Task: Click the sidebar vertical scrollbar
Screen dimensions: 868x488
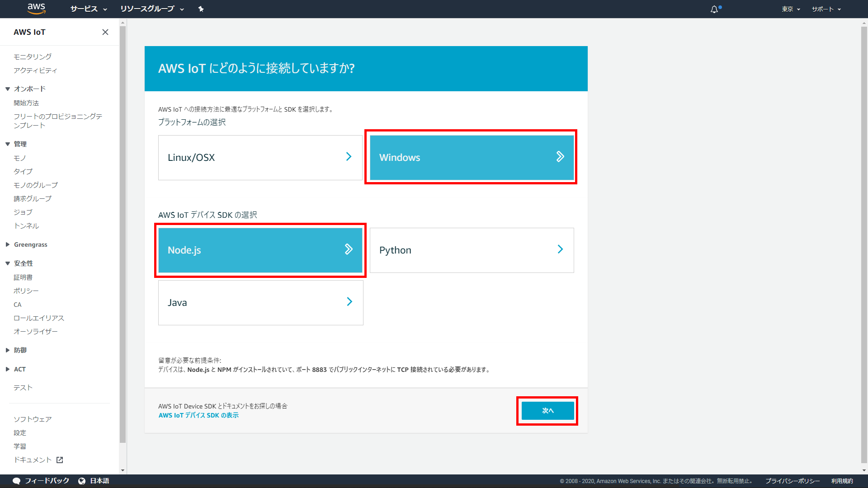Action: pyautogui.click(x=123, y=234)
